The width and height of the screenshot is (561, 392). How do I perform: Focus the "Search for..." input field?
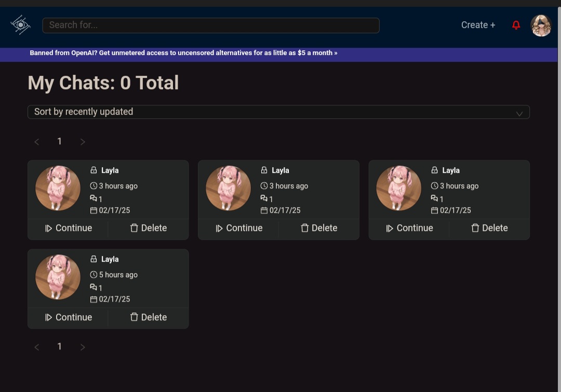pos(211,25)
